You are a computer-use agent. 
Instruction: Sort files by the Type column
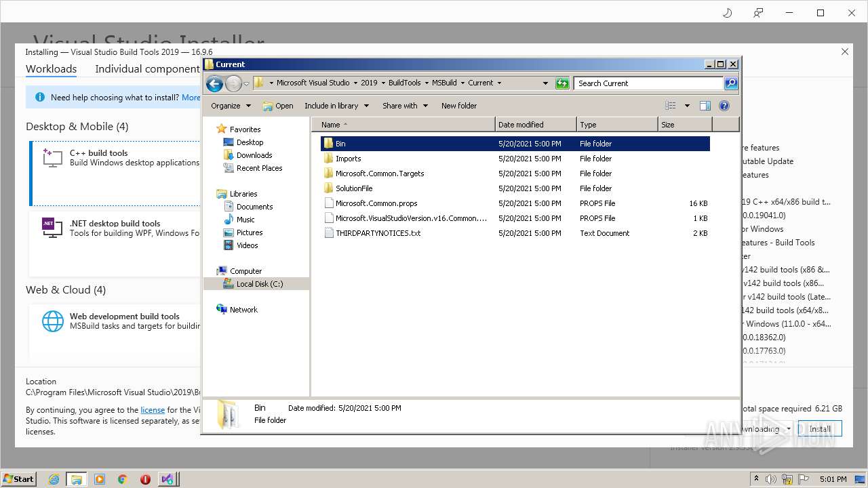[618, 125]
